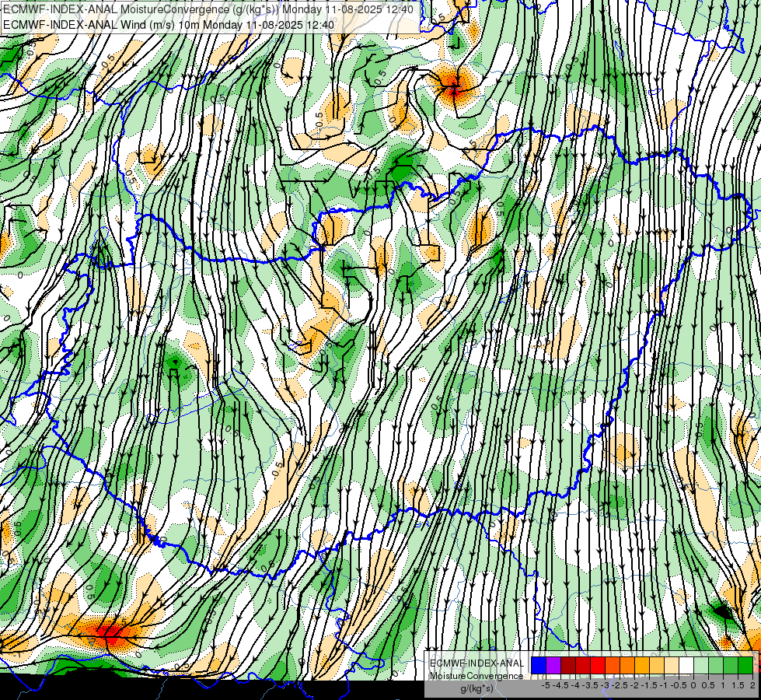Click the darkest green swatch ending at 2
The height and width of the screenshot is (700, 761).
coord(745,665)
